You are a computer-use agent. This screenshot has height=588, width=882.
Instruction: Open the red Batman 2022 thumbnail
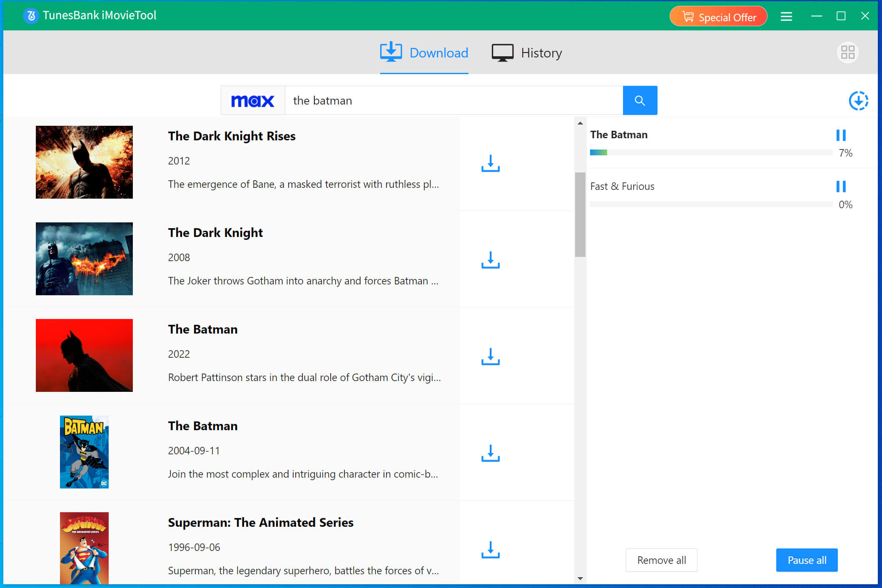click(84, 355)
